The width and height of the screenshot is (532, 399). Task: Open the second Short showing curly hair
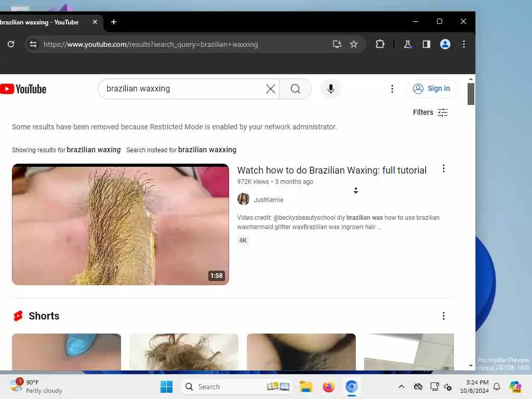184,352
